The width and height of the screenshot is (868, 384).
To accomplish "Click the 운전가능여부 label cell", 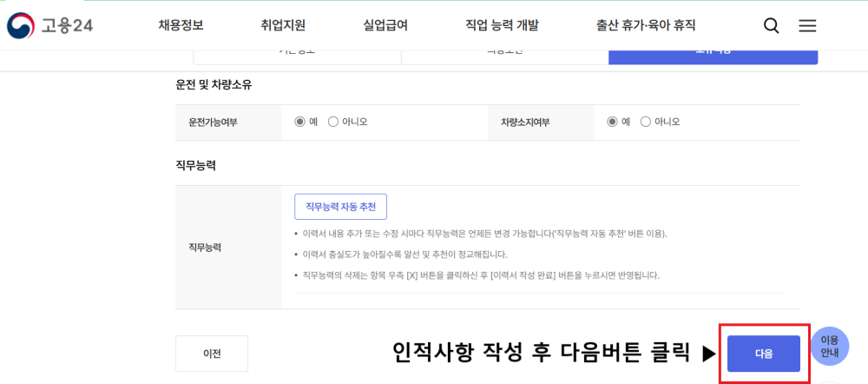I will click(x=228, y=122).
